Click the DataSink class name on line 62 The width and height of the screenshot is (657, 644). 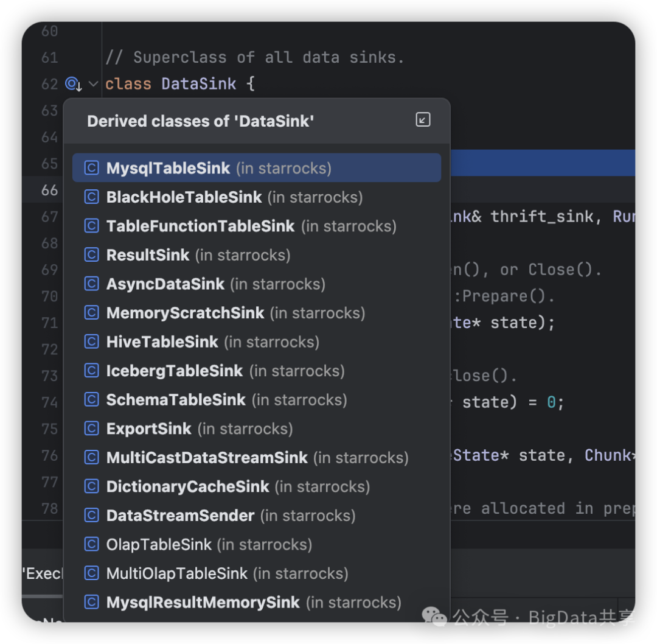pyautogui.click(x=198, y=84)
